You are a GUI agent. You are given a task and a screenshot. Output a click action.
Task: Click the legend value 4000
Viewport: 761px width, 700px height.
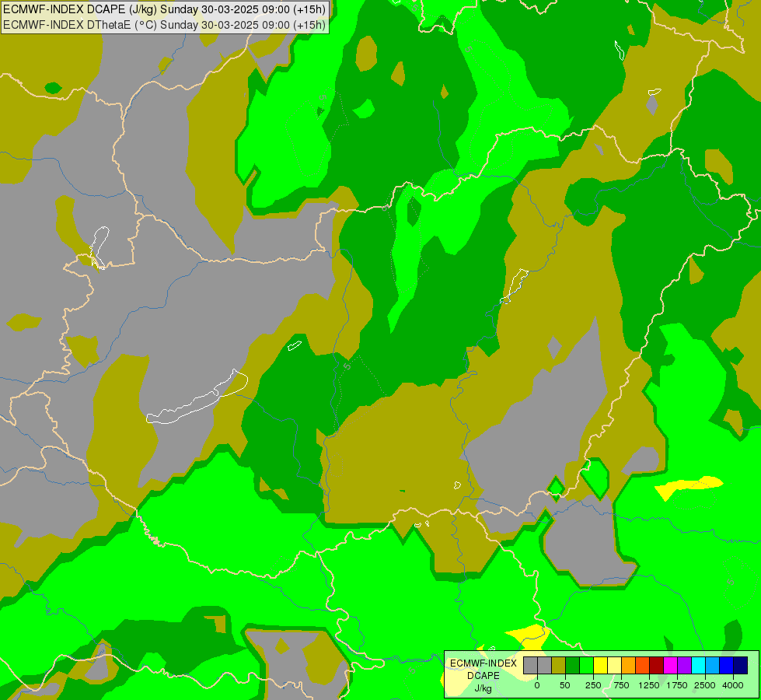[x=733, y=685]
